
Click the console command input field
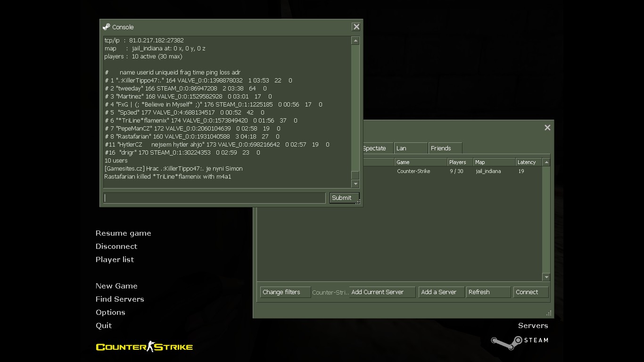click(215, 198)
